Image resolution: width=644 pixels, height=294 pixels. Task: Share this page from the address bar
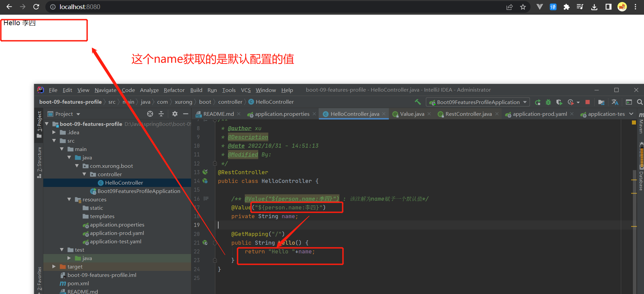509,7
